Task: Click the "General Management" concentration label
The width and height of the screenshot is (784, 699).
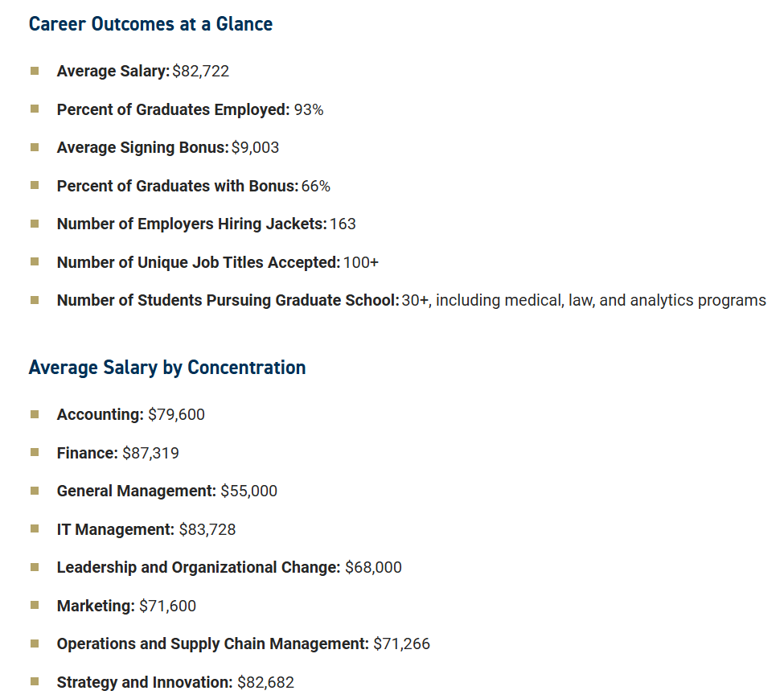Action: [x=136, y=491]
